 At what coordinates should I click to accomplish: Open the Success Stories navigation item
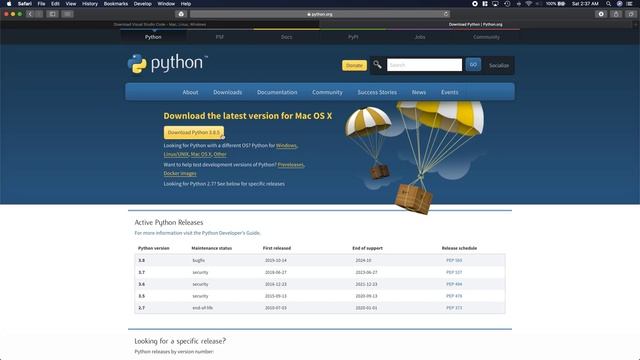377,92
